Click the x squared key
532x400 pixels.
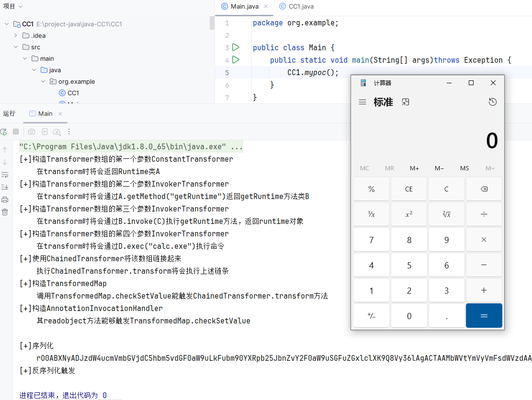[409, 214]
